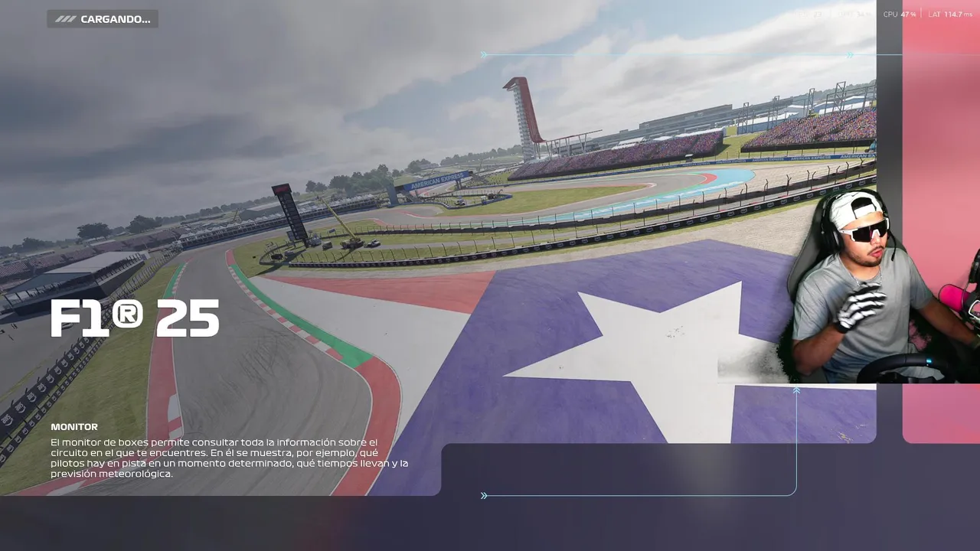Click the CARGANDO... loading indicator
This screenshot has width=980, height=551.
click(103, 19)
